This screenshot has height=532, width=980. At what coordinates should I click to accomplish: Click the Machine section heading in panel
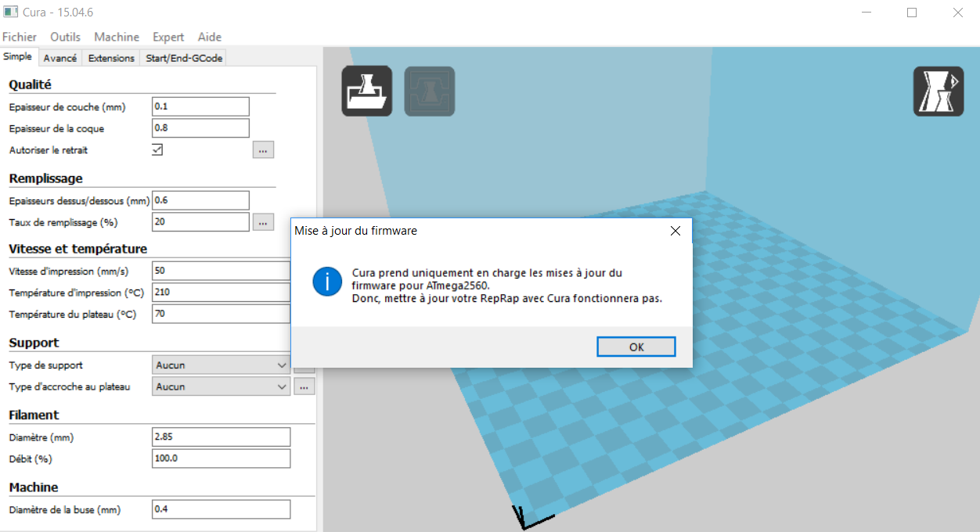click(x=34, y=487)
